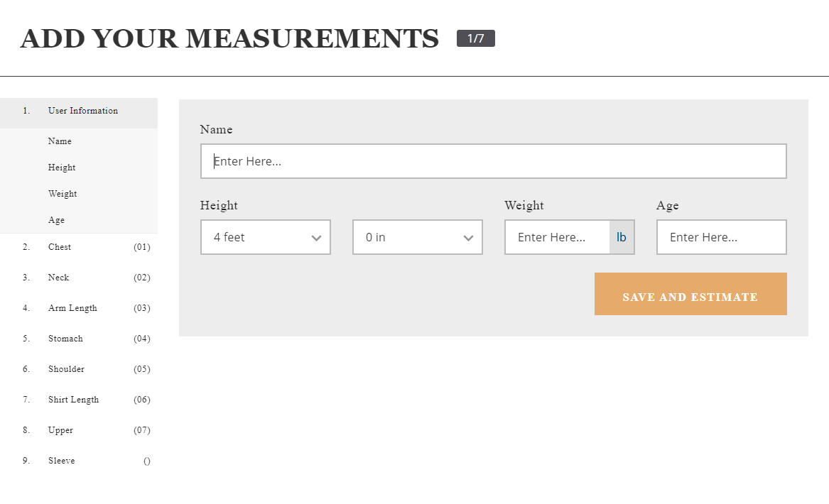This screenshot has width=829, height=504.
Task: Select Shirt Length in sidebar
Action: 73,400
